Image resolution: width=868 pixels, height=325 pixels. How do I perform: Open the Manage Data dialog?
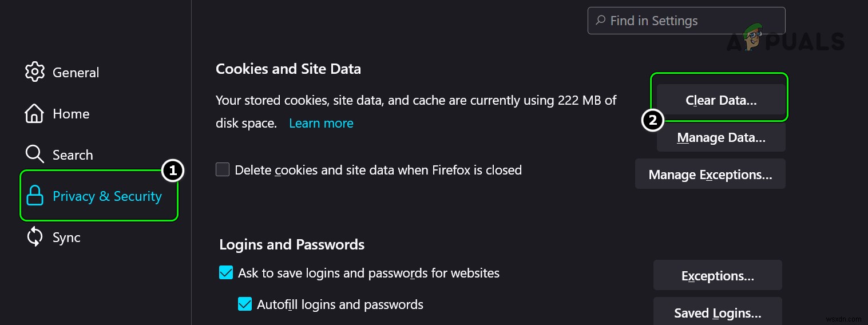tap(721, 138)
